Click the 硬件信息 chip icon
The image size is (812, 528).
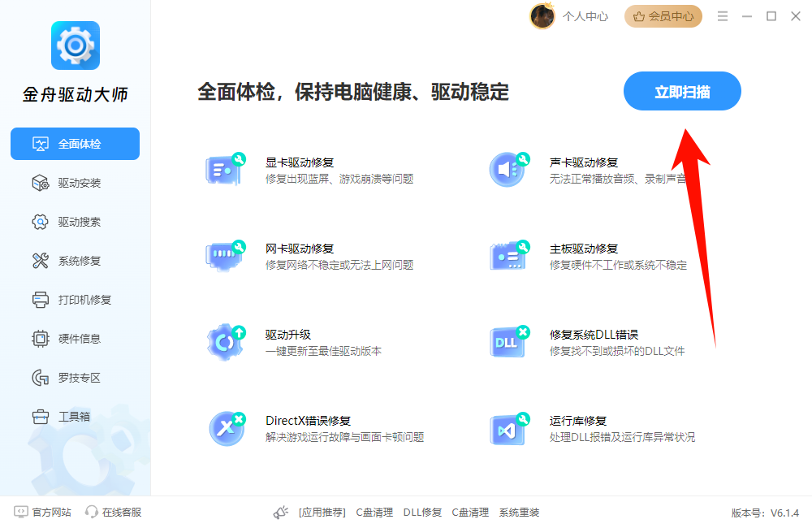click(41, 339)
